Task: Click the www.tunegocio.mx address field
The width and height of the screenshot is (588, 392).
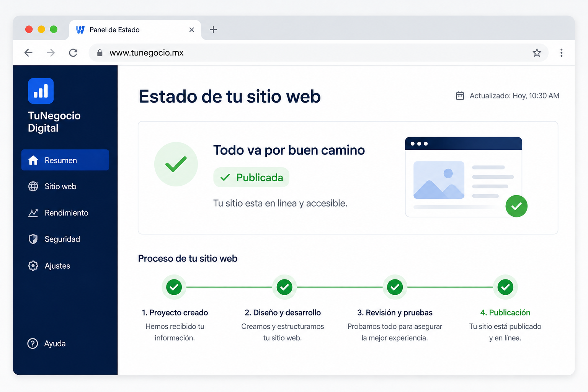Action: click(x=318, y=53)
